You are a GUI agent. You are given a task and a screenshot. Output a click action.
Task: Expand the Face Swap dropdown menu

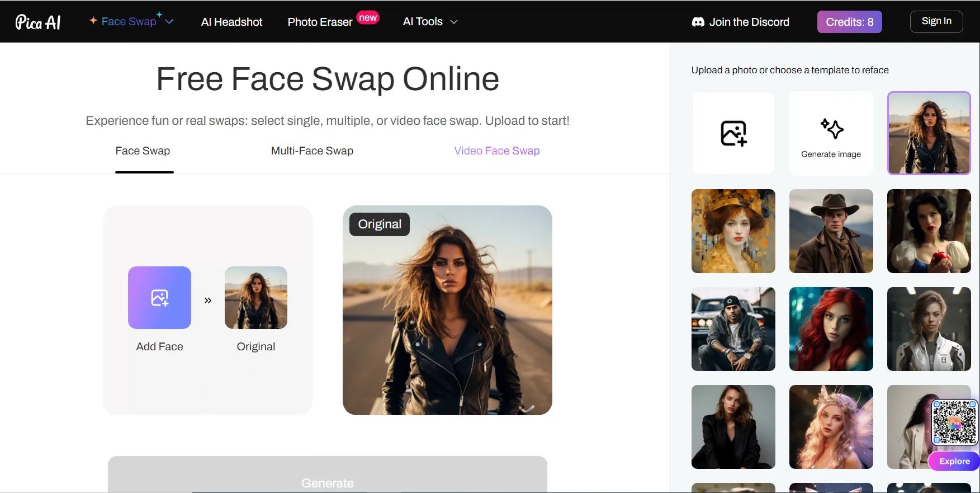click(169, 22)
